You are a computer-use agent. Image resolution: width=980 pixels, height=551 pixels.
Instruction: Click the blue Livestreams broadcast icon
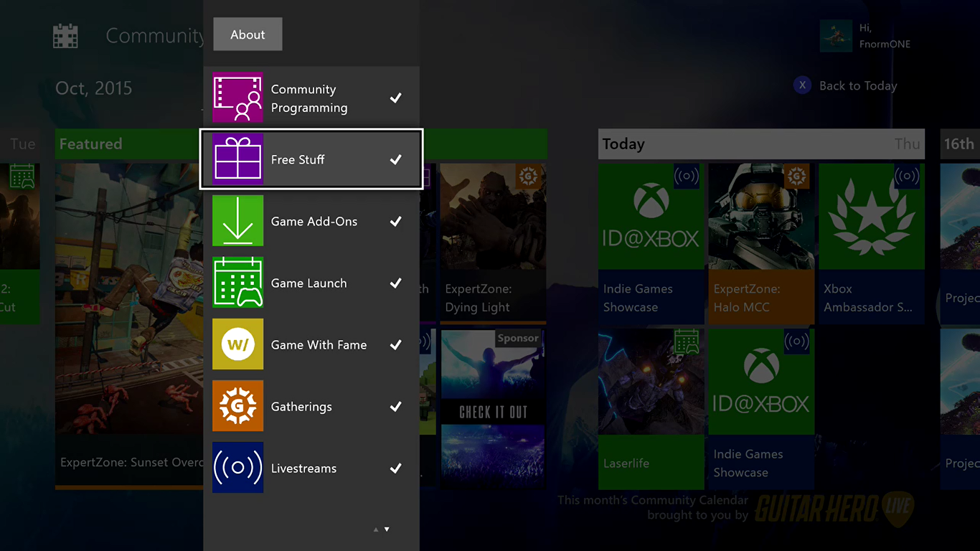[237, 468]
